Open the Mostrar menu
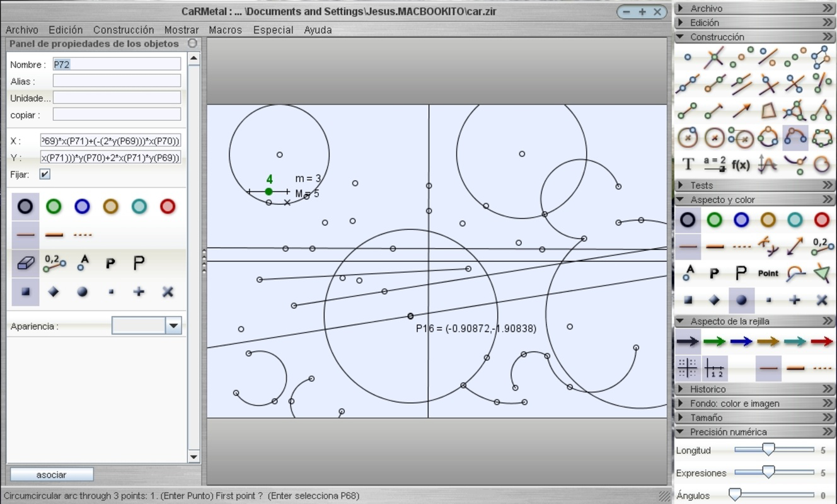Viewport: 837px width, 504px height. tap(182, 30)
